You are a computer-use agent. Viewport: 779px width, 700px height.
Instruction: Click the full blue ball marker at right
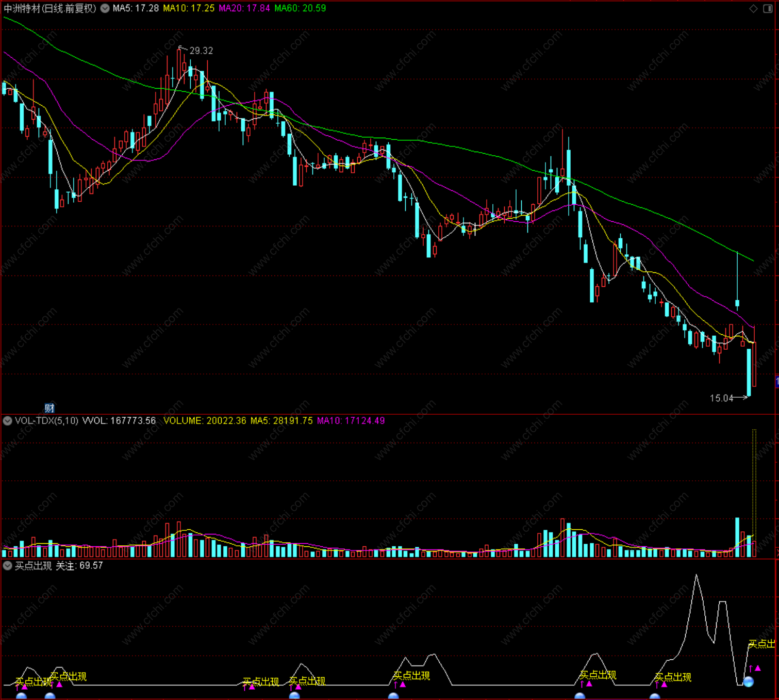point(749,682)
